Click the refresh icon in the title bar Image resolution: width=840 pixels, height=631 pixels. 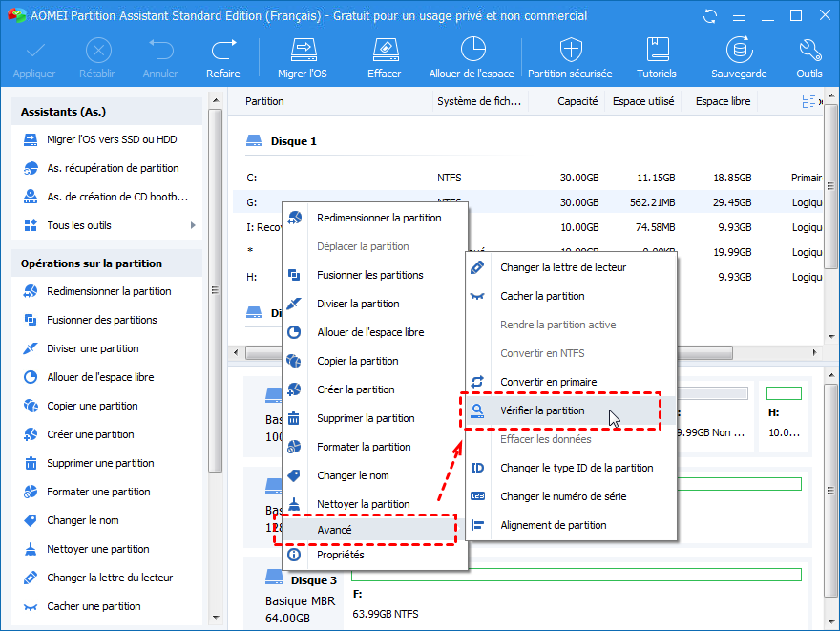tap(708, 16)
